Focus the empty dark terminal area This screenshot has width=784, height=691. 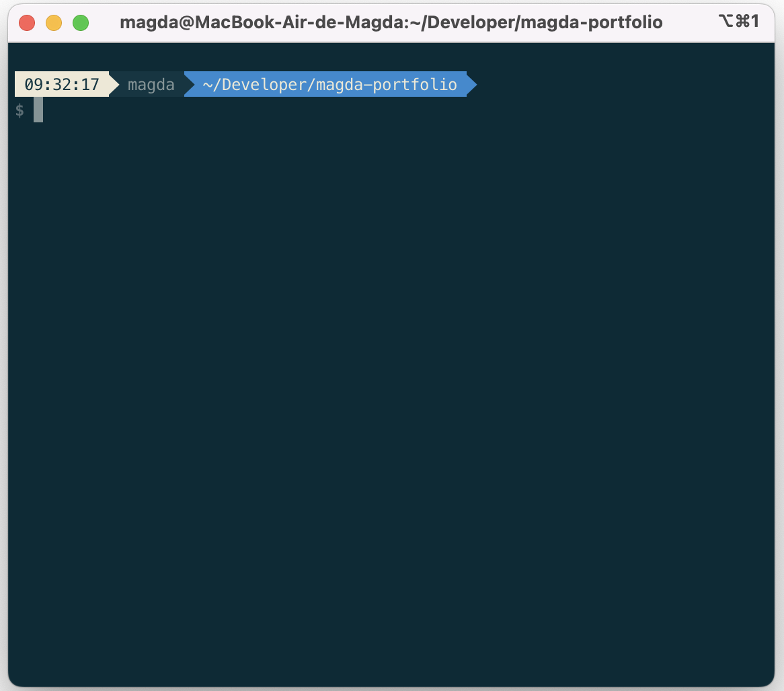click(391, 403)
